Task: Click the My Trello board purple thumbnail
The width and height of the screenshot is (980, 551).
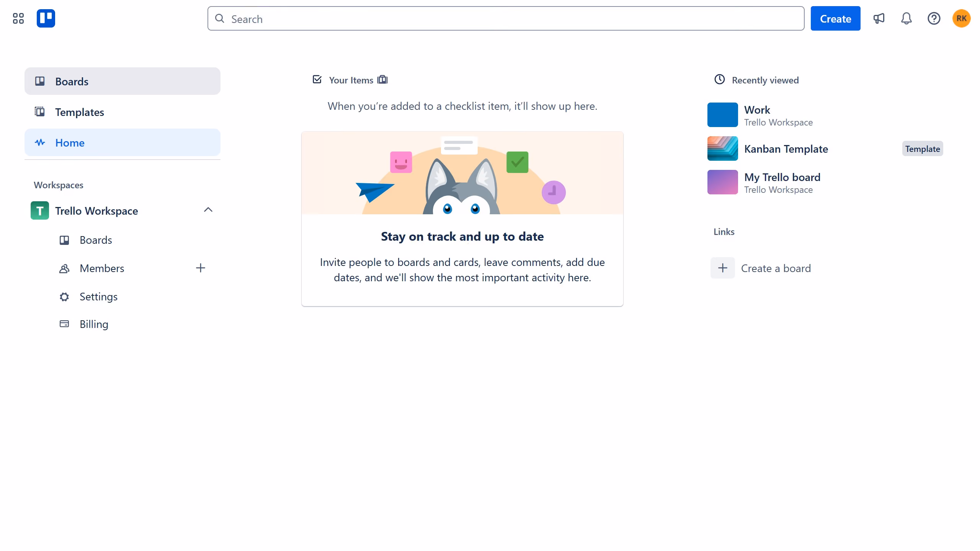Action: pos(722,182)
